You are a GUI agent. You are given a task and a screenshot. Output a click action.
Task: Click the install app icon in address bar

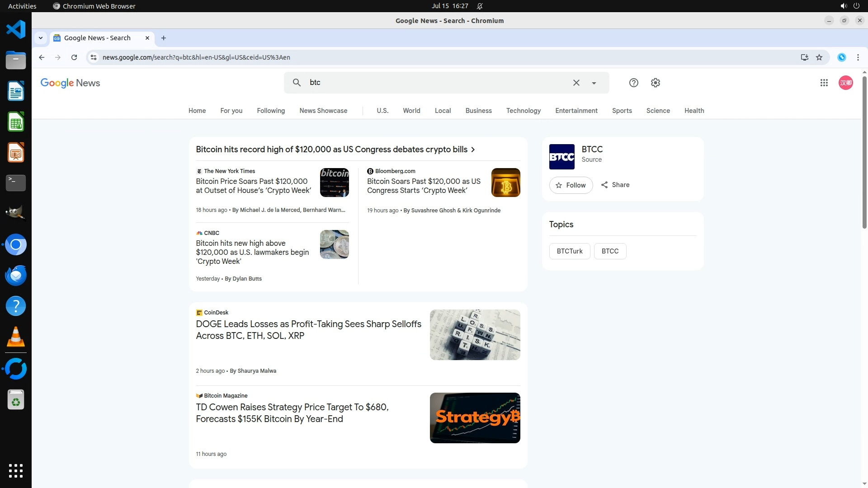pos(804,57)
